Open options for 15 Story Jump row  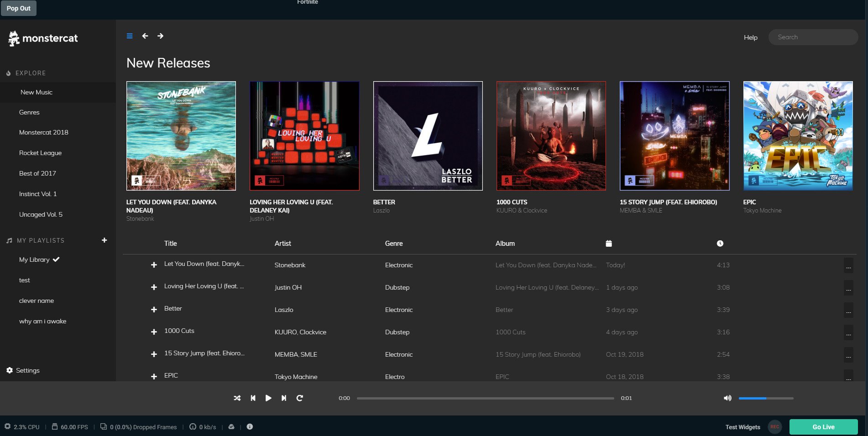point(848,355)
